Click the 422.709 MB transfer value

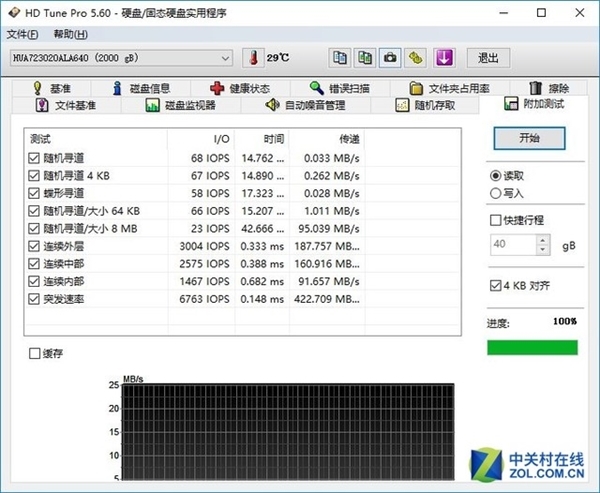327,299
